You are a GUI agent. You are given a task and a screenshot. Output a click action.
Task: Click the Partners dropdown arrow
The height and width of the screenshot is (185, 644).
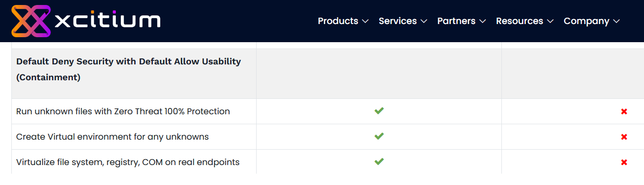coord(483,21)
